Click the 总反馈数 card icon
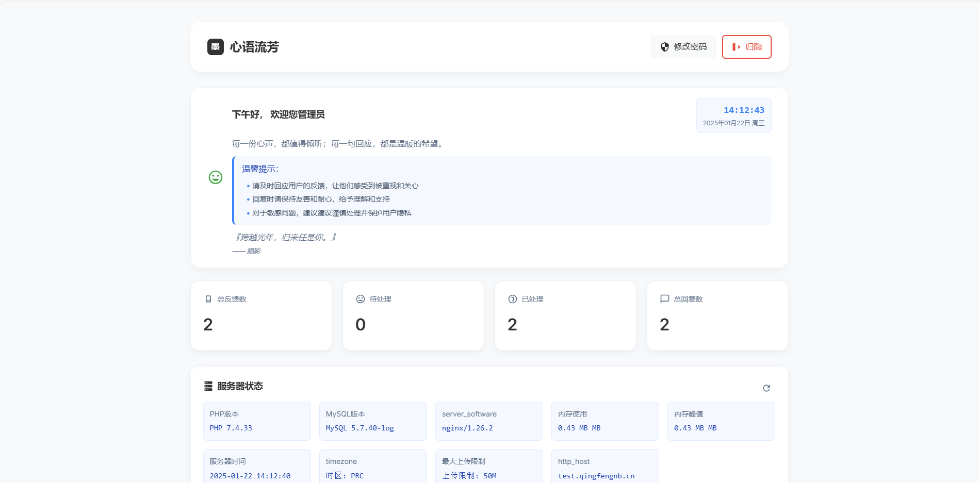The image size is (980, 483). (208, 299)
